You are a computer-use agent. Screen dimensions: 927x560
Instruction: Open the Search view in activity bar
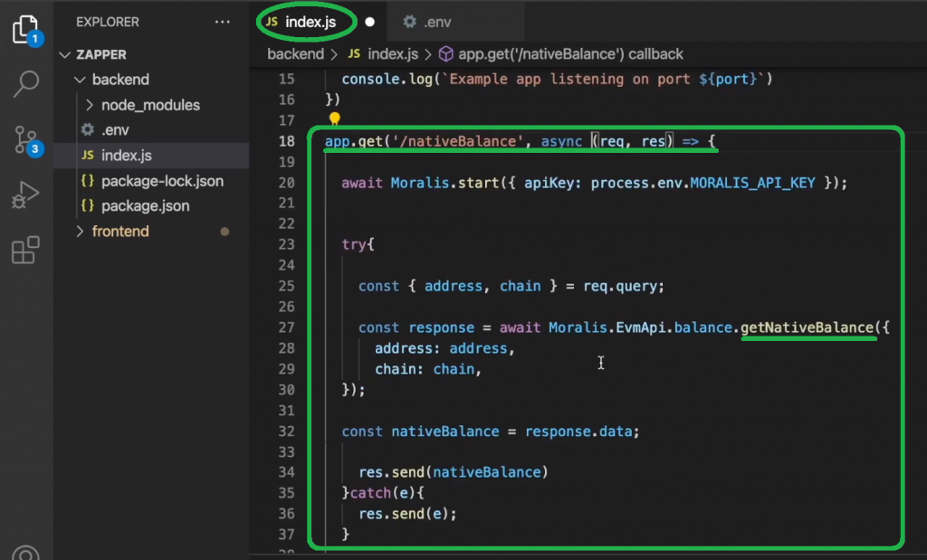pos(26,84)
